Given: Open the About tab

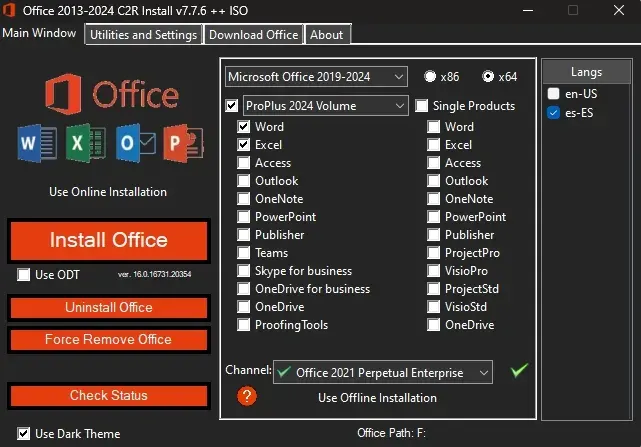Looking at the screenshot, I should tap(327, 35).
